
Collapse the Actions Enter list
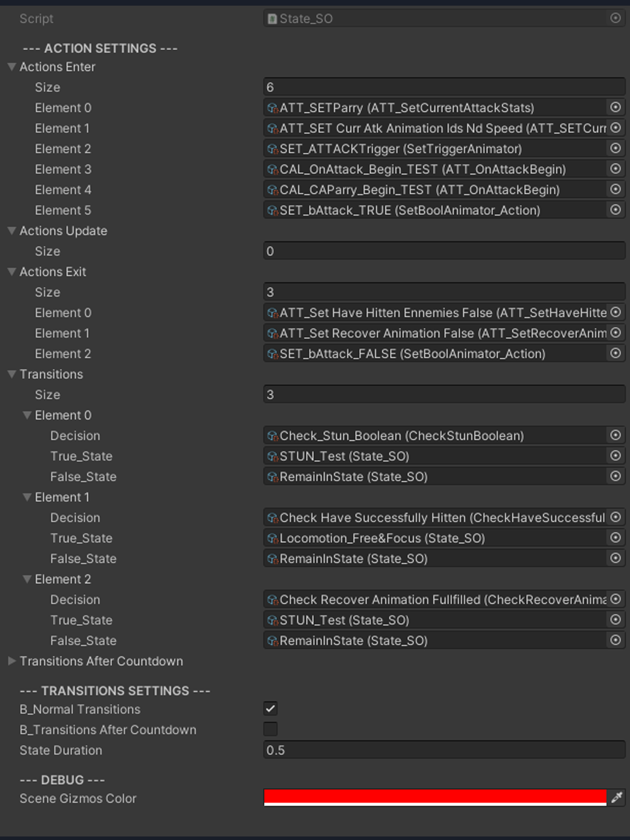[12, 67]
